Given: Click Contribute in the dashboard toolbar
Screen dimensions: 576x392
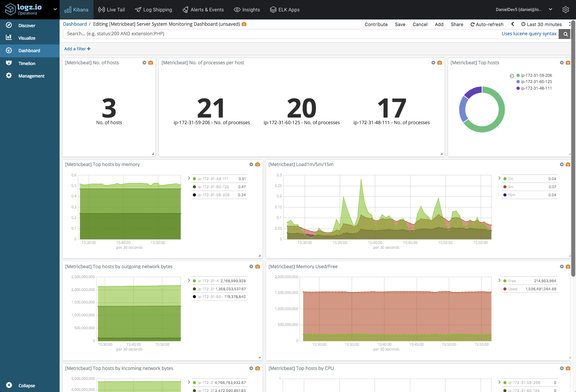Looking at the screenshot, I should (x=376, y=24).
